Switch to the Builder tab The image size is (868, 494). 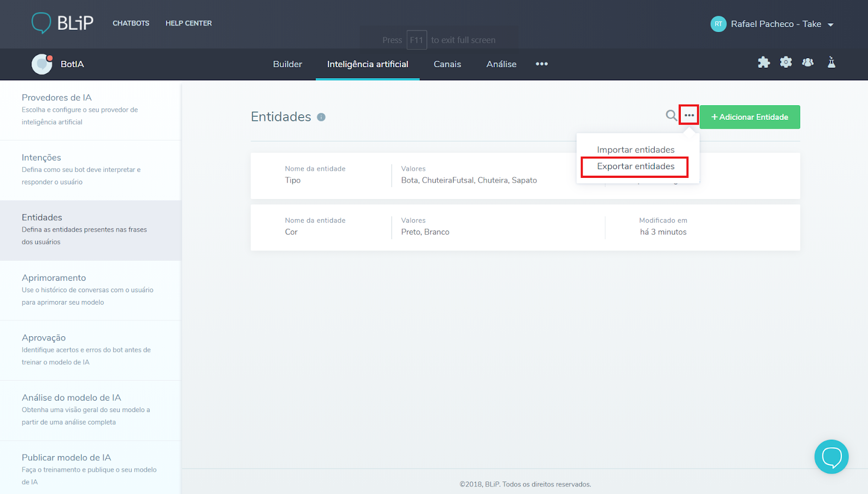(288, 64)
